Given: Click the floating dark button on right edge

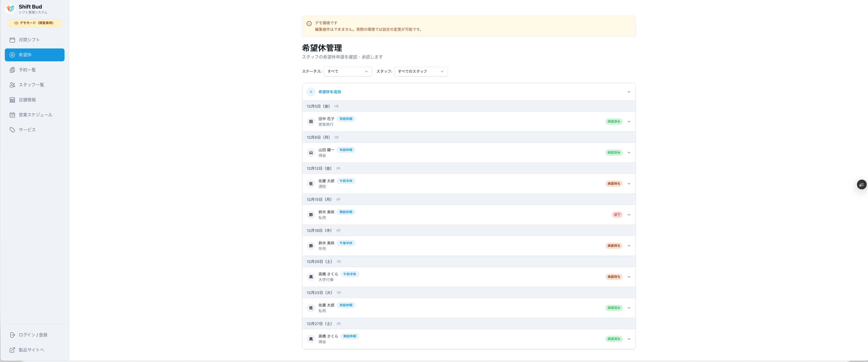Looking at the screenshot, I should 862,184.
